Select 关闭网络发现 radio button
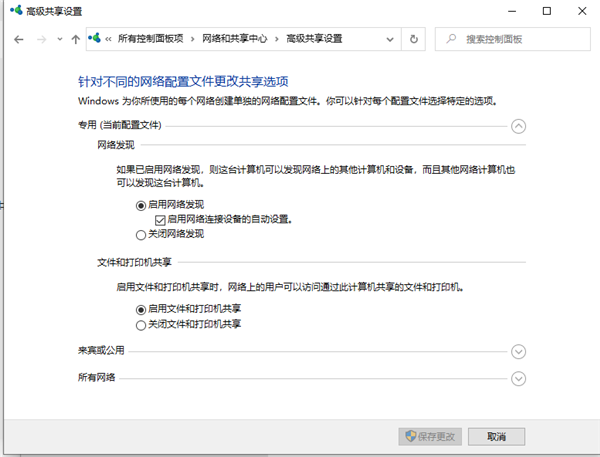The width and height of the screenshot is (600, 457). click(x=141, y=234)
